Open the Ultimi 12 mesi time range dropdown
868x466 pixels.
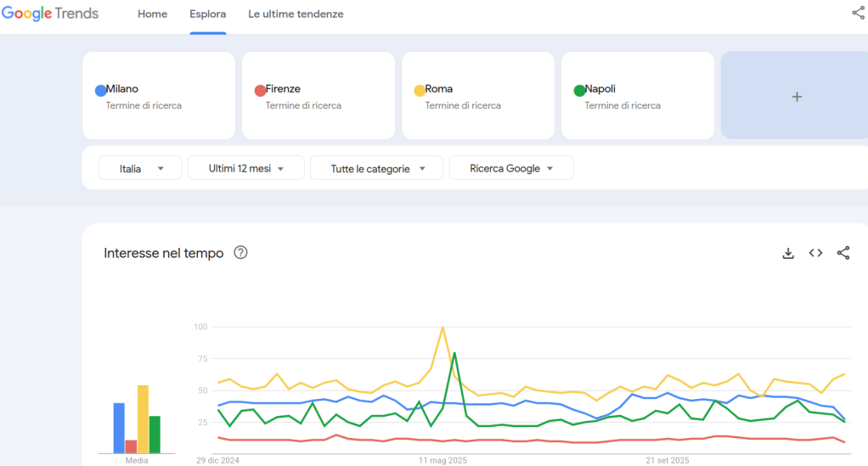point(245,168)
